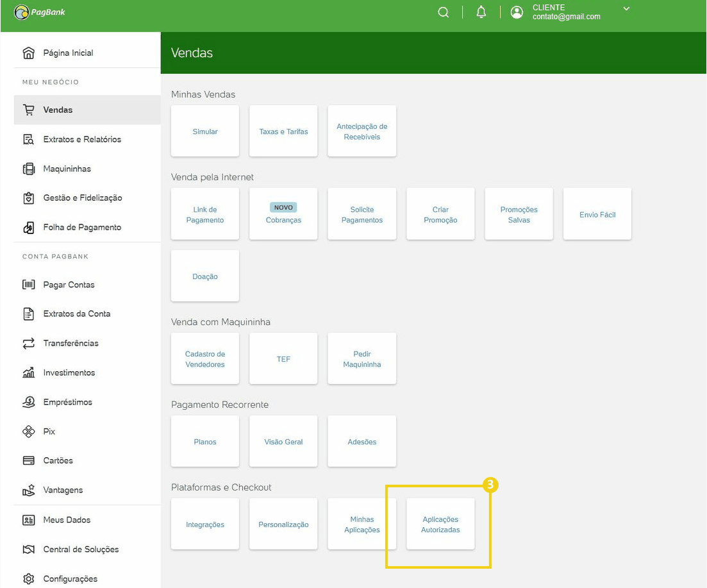707x588 pixels.
Task: Open the Doação card
Action: (x=205, y=276)
